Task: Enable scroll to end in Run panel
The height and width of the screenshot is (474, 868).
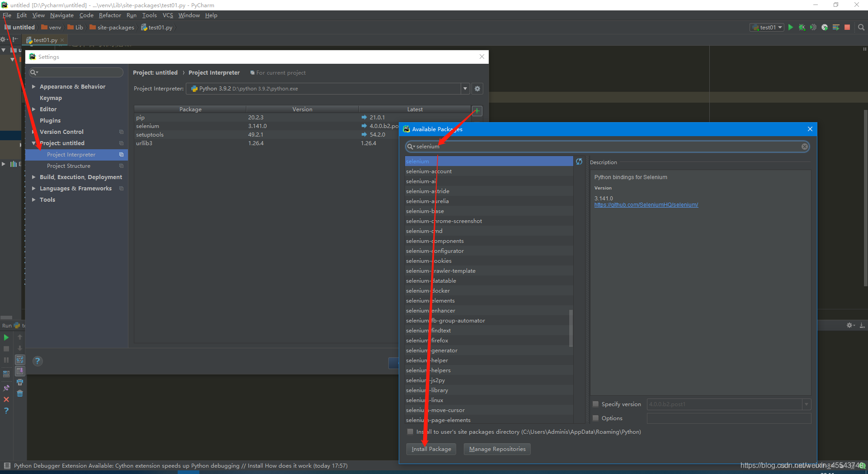Action: (x=20, y=371)
